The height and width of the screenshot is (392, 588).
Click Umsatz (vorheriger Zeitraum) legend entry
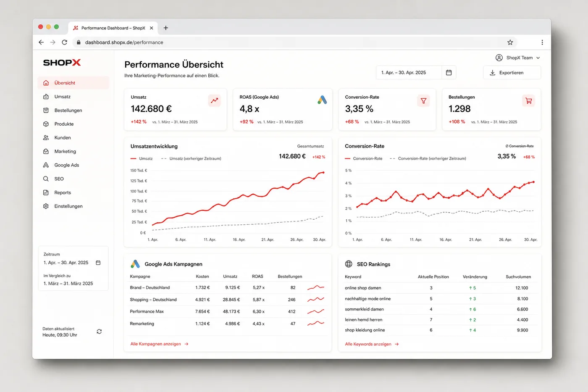191,158
